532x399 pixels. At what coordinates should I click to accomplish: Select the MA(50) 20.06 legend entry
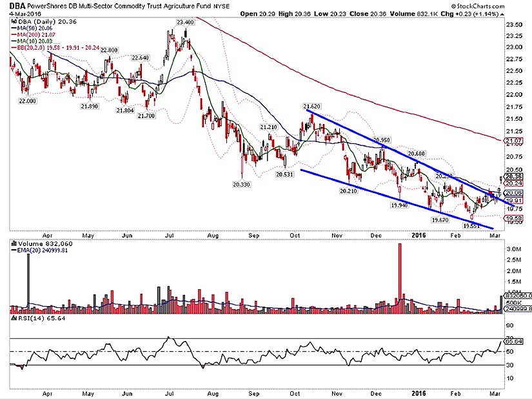(x=32, y=28)
